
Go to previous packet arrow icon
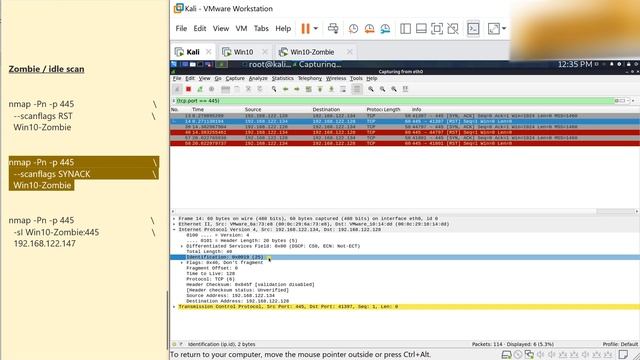point(285,89)
